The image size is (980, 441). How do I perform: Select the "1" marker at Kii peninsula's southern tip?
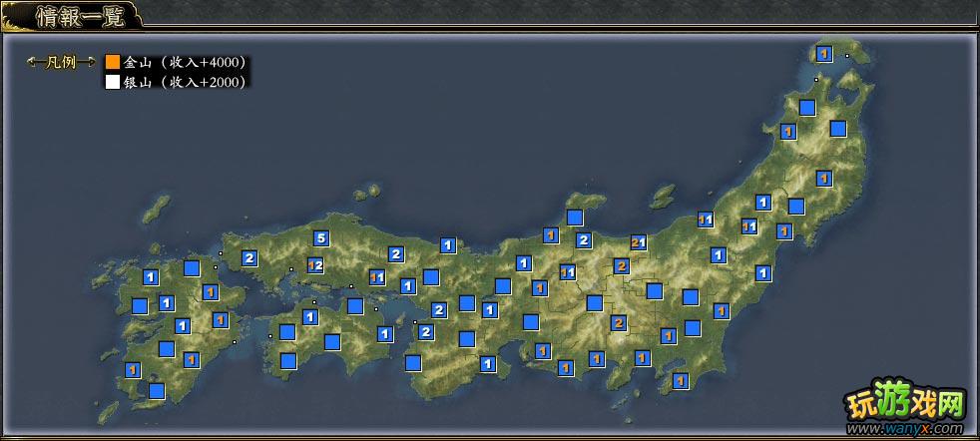(487, 364)
